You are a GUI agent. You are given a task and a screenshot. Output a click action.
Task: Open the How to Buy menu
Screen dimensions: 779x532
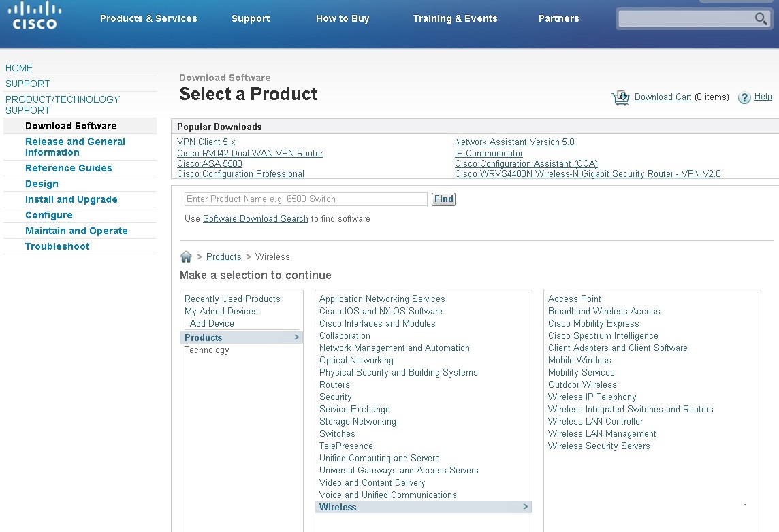(x=343, y=18)
